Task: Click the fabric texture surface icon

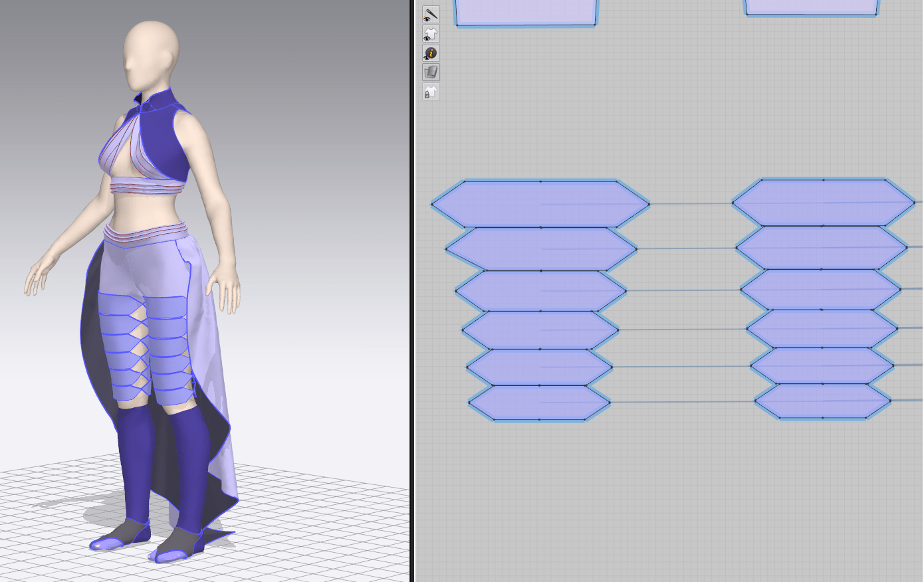Action: point(431,72)
